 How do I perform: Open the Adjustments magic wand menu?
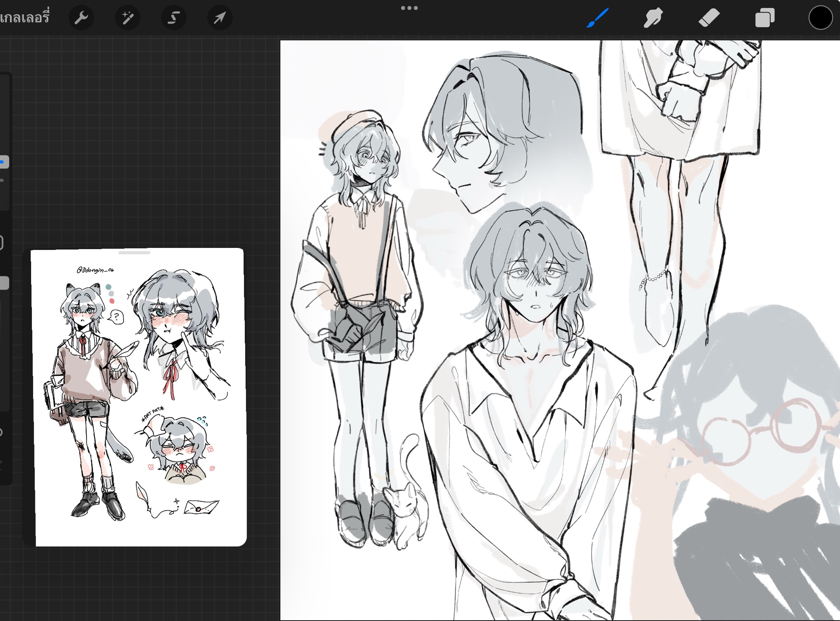coord(127,18)
